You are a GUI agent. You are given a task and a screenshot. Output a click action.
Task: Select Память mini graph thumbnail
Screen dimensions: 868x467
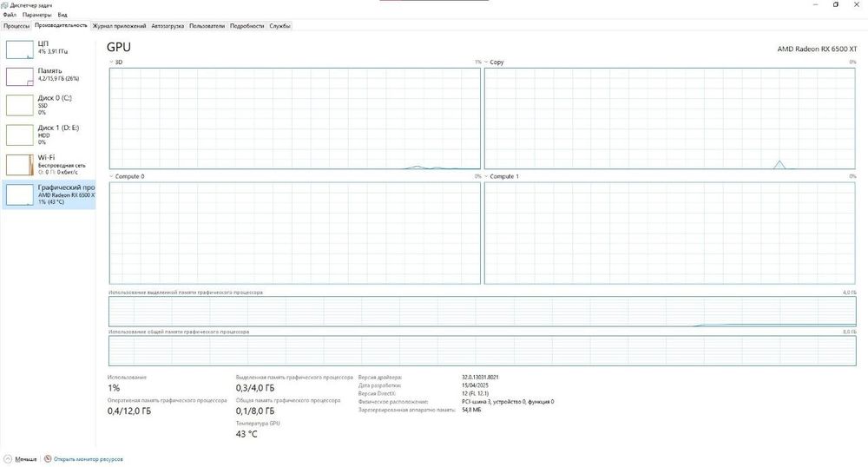click(x=19, y=77)
